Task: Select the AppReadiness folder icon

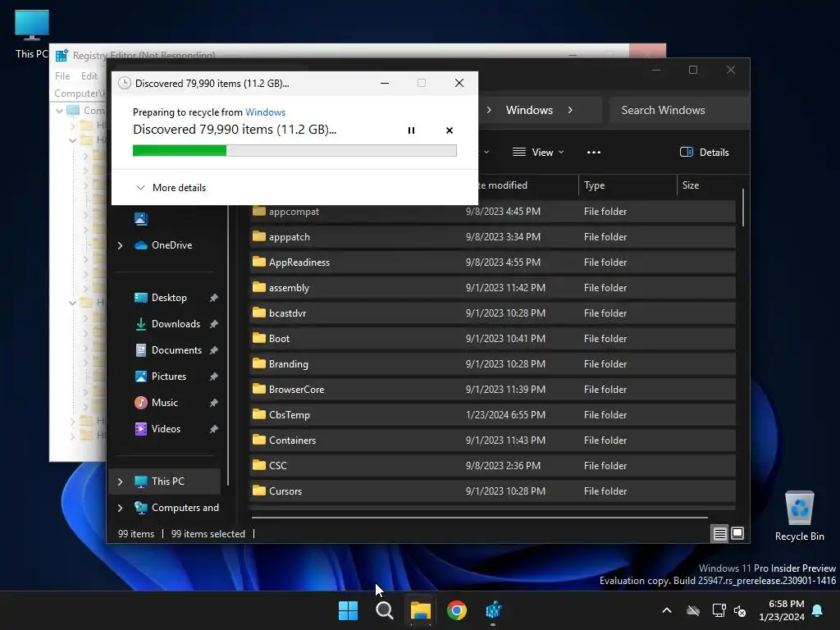Action: click(x=259, y=262)
